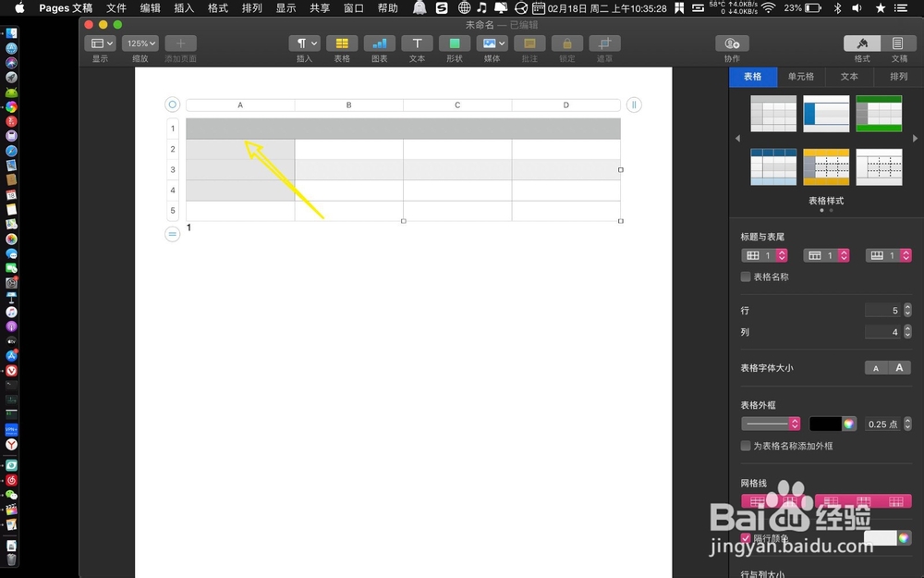Click the 0.25 点 outline width stepper
Image resolution: width=924 pixels, height=578 pixels.
pyautogui.click(x=907, y=424)
